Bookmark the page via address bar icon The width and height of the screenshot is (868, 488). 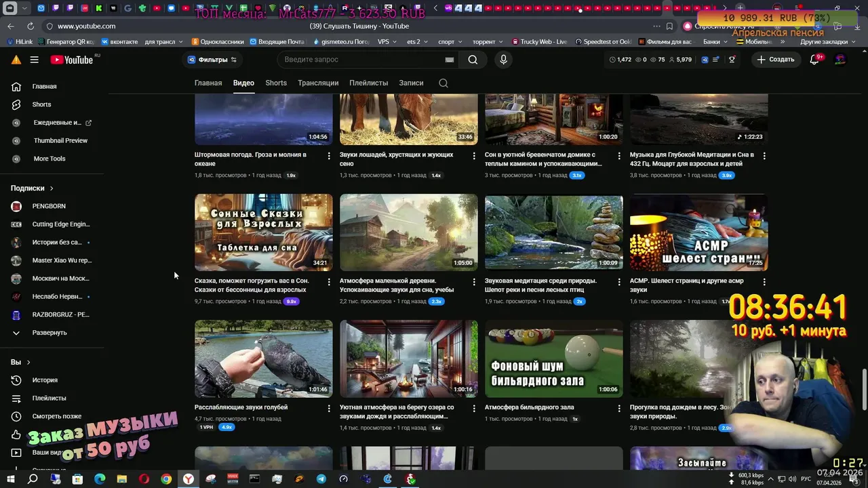669,26
